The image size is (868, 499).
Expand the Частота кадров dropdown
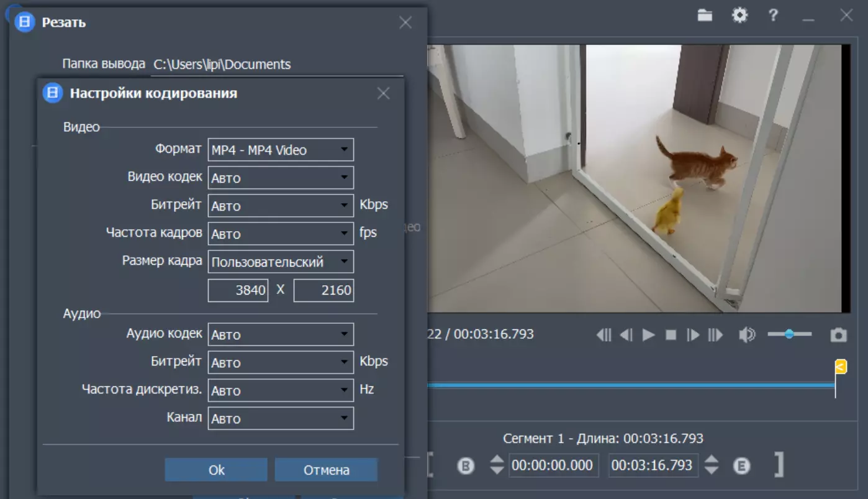[281, 234]
